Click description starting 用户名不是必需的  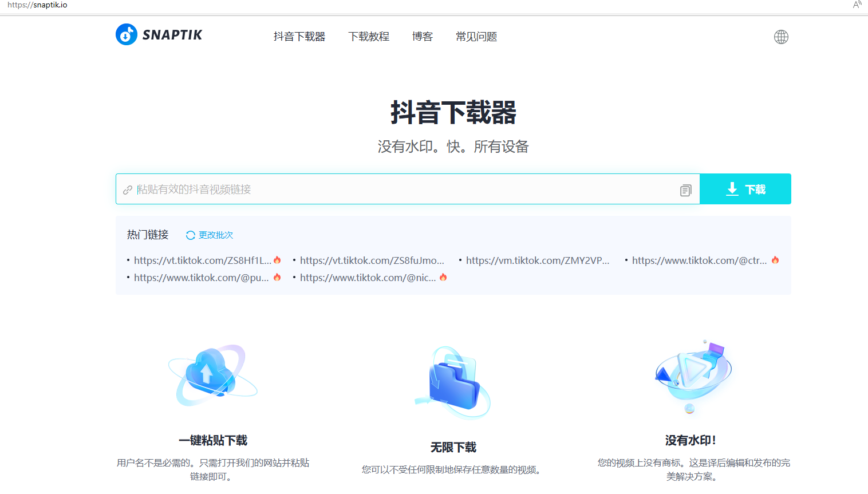tap(213, 469)
